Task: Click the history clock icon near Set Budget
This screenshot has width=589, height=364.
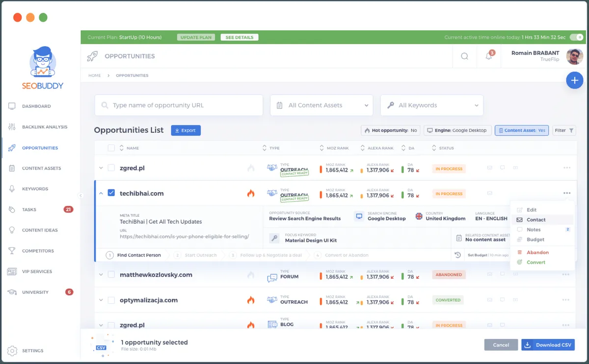Action: coord(457,255)
